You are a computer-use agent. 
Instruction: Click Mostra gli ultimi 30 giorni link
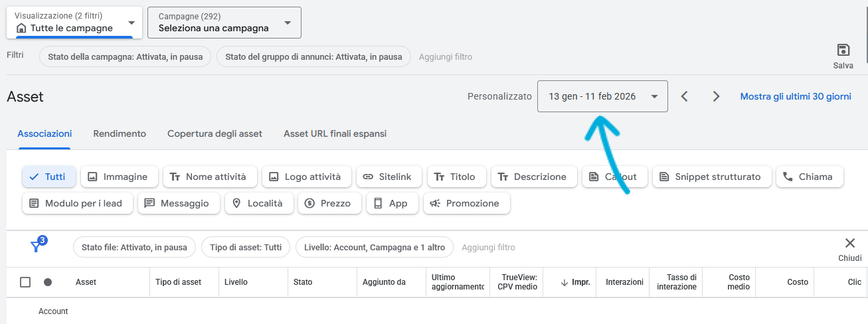tap(795, 96)
